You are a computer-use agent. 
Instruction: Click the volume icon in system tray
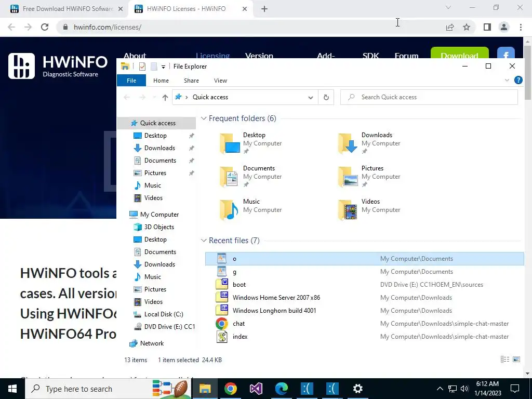pos(464,389)
